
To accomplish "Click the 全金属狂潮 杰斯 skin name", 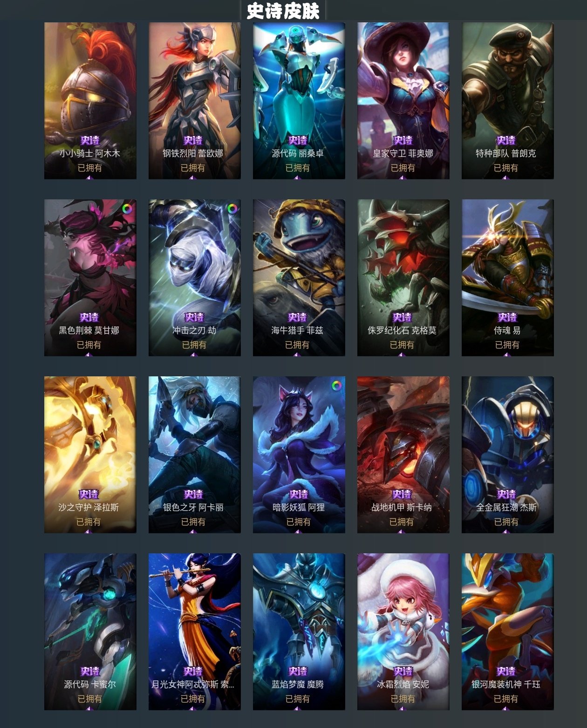I will (x=506, y=507).
